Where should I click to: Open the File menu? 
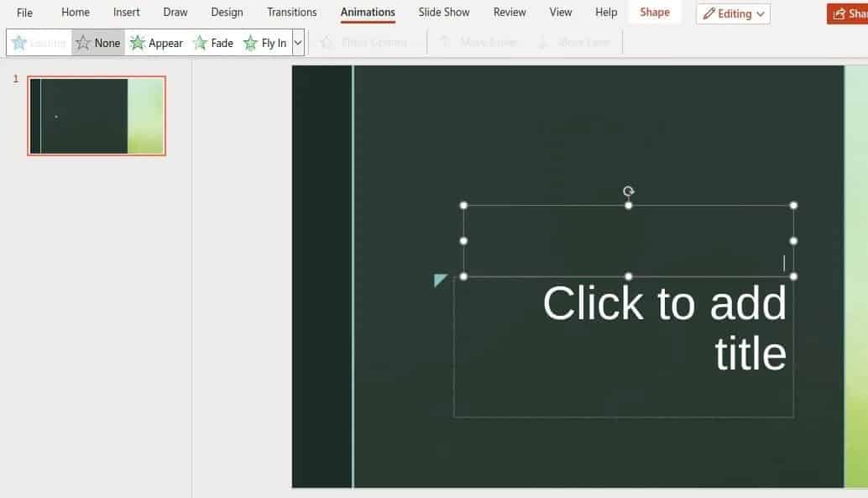[x=24, y=12]
